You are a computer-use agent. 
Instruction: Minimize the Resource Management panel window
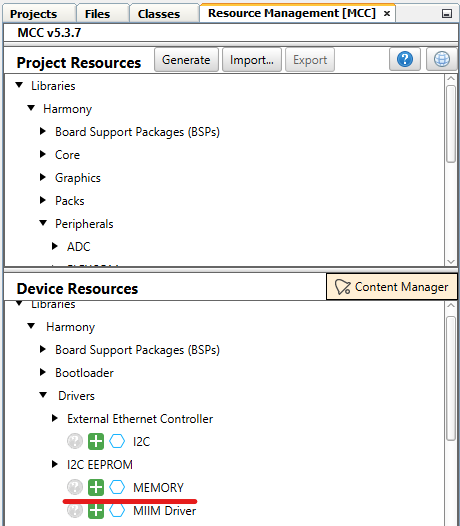coord(447,14)
